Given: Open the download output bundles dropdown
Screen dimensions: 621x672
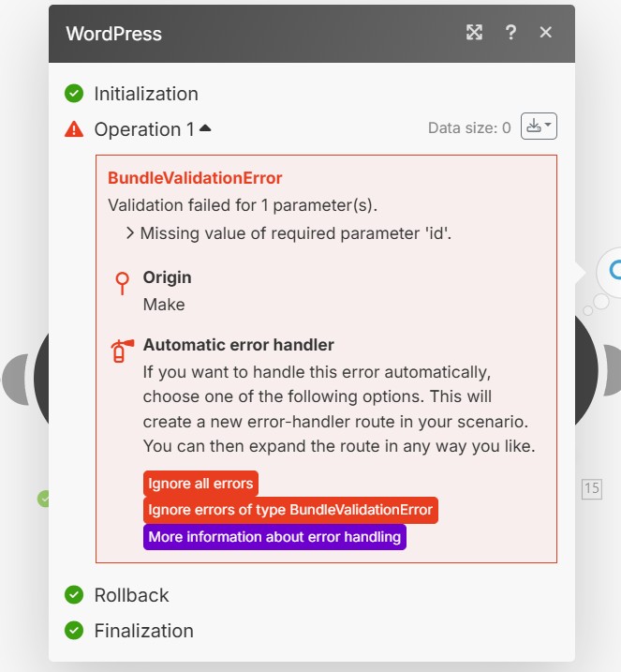Looking at the screenshot, I should click(539, 127).
